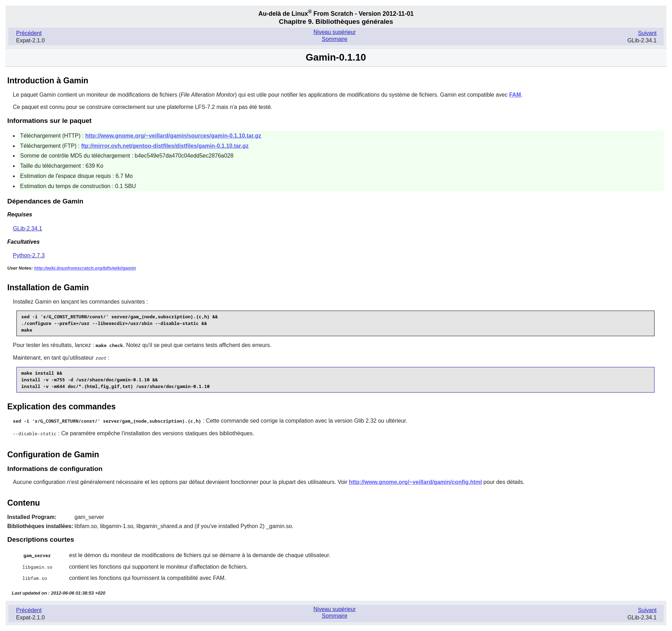The width and height of the screenshot is (672, 631).
Task: Follow the FAM link in the introduction
Action: click(514, 95)
